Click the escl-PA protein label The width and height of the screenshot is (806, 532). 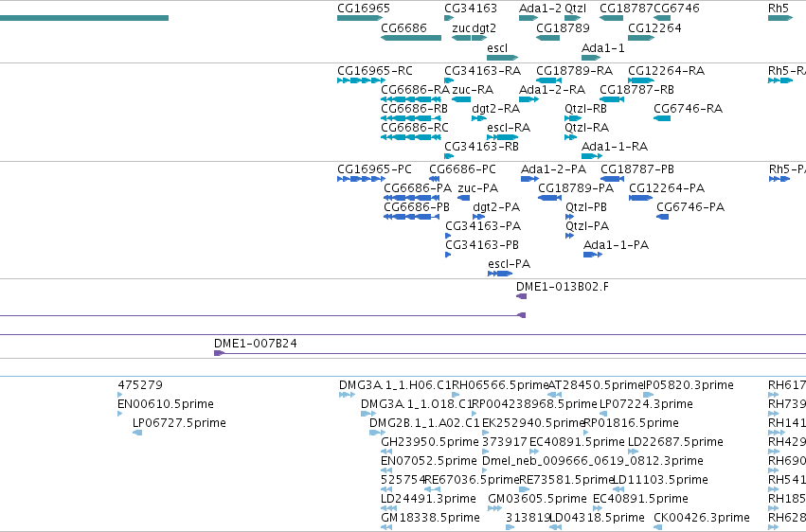(x=509, y=264)
